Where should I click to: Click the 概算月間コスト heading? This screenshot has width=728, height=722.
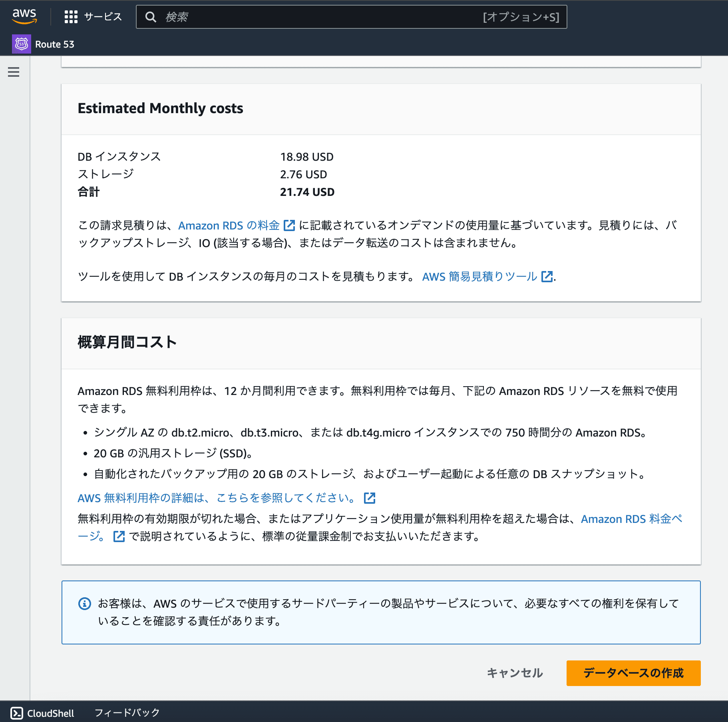click(127, 342)
